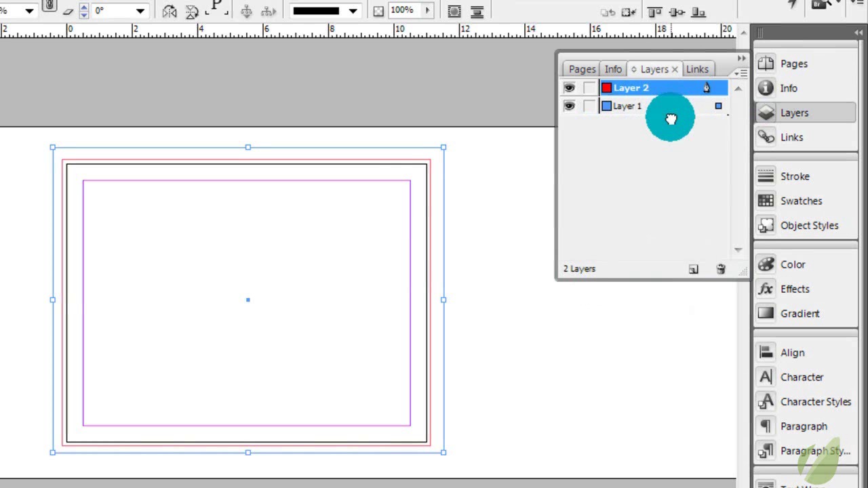Viewport: 868px width, 488px height.
Task: Click the Create New Layer icon
Action: (x=693, y=269)
